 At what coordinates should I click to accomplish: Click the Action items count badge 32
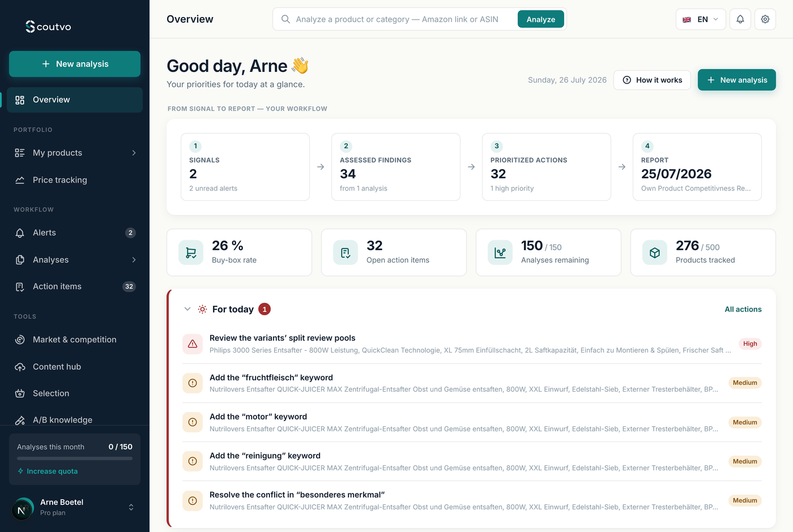[129, 286]
